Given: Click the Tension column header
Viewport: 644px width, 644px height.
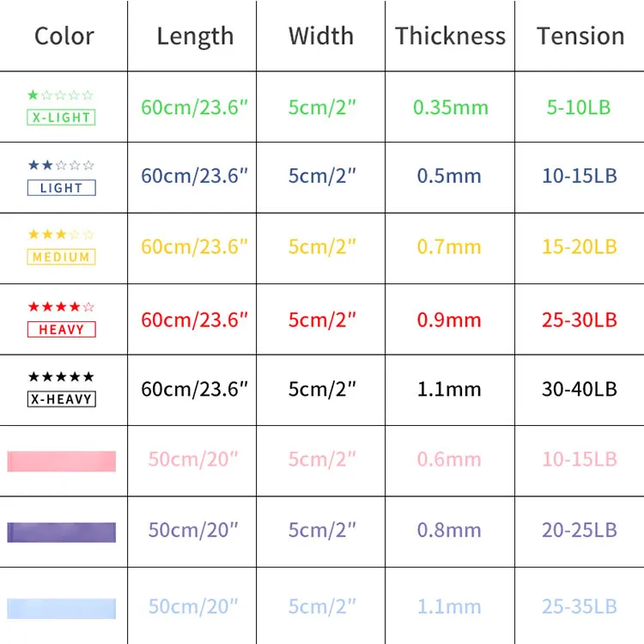Looking at the screenshot, I should click(x=580, y=36).
